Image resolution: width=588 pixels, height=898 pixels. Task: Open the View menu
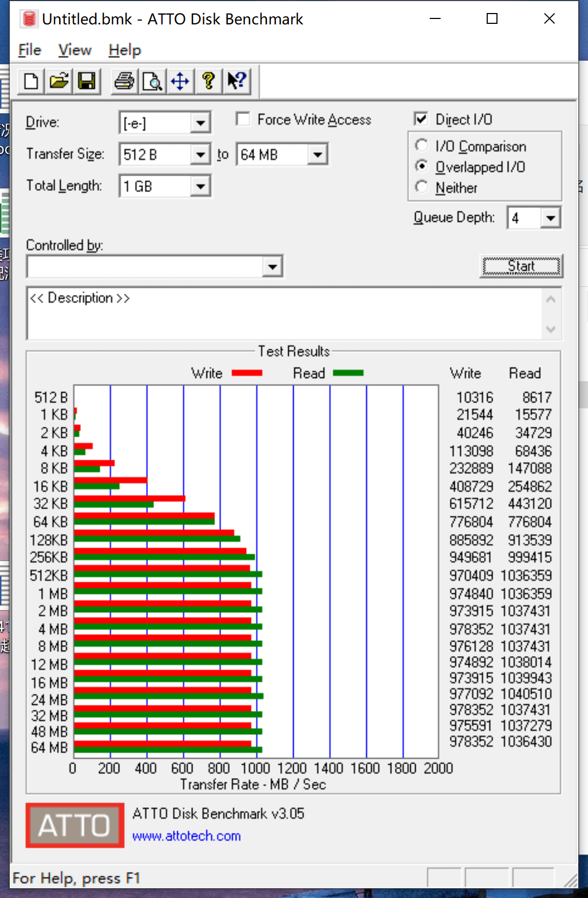click(75, 50)
